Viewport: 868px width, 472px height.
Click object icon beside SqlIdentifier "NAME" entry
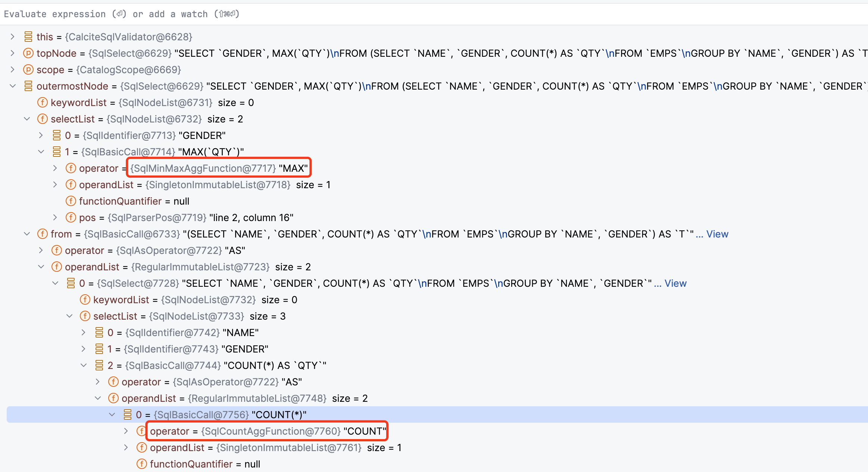tap(99, 332)
